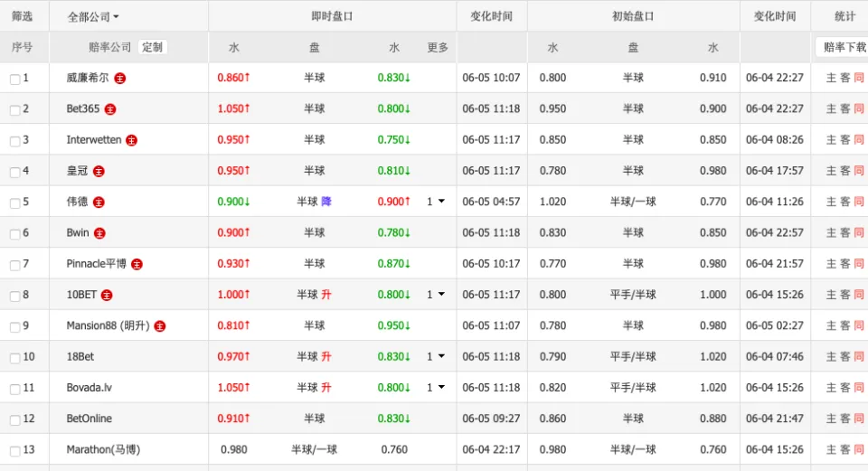868x471 pixels.
Task: Click the red 主 badge next to 皇冠
Action: [99, 172]
